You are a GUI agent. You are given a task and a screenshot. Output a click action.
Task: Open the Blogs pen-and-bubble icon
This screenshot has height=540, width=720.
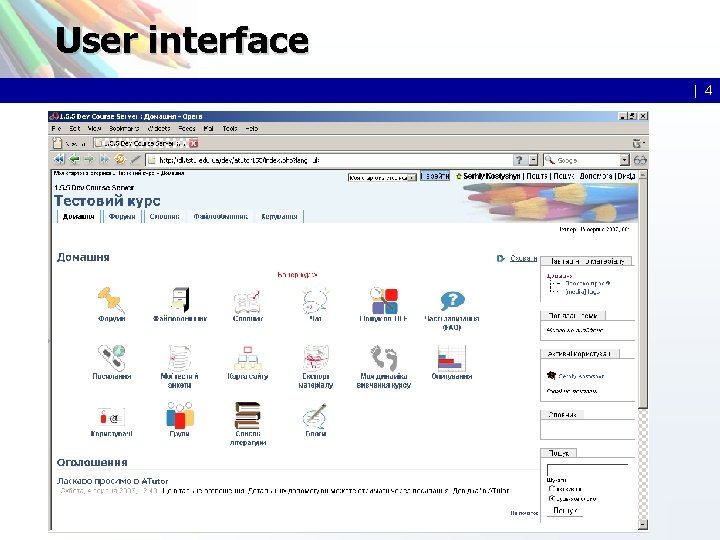[315, 416]
